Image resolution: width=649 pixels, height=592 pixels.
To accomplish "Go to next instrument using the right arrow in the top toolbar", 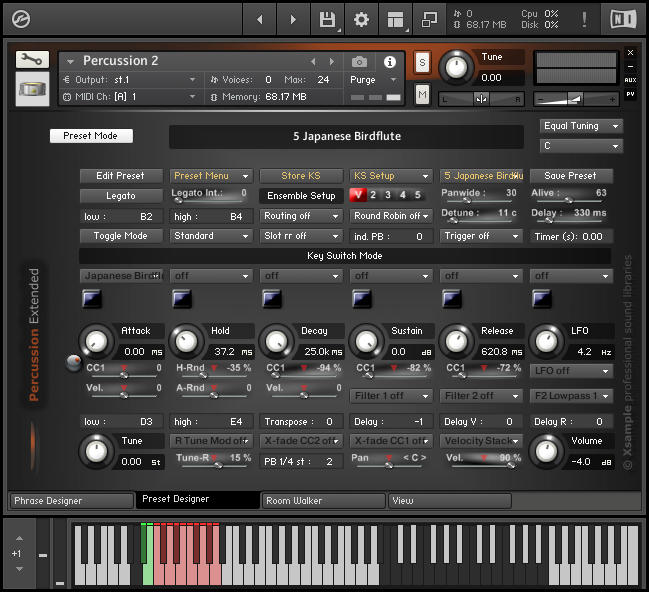I will tap(293, 19).
